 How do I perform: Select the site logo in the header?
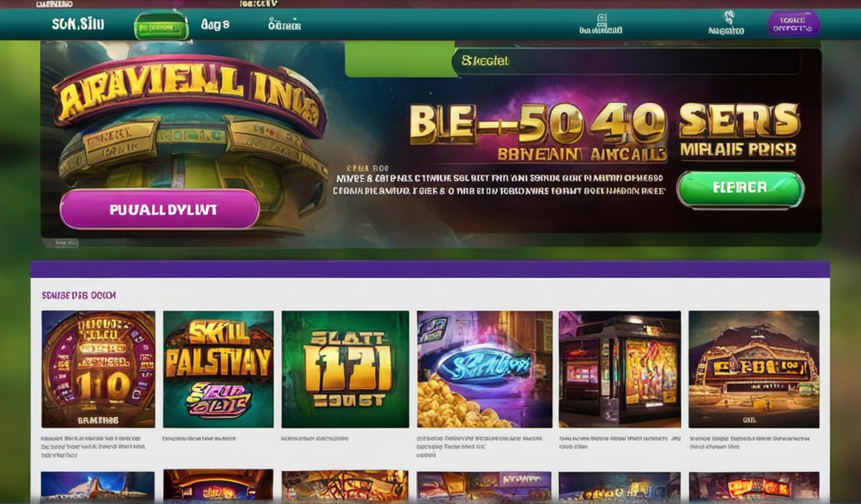point(78,24)
